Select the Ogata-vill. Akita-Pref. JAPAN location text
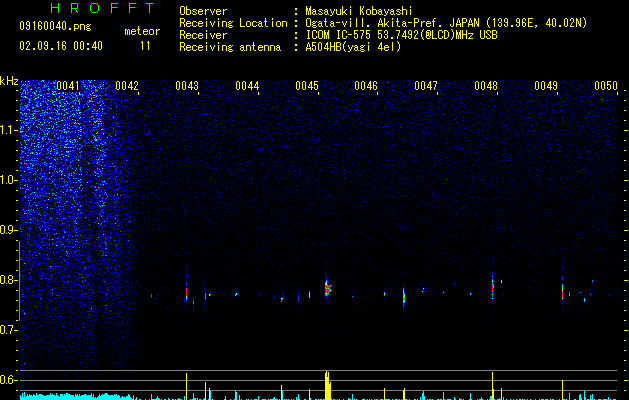Image resolution: width=629 pixels, height=400 pixels. point(446,23)
